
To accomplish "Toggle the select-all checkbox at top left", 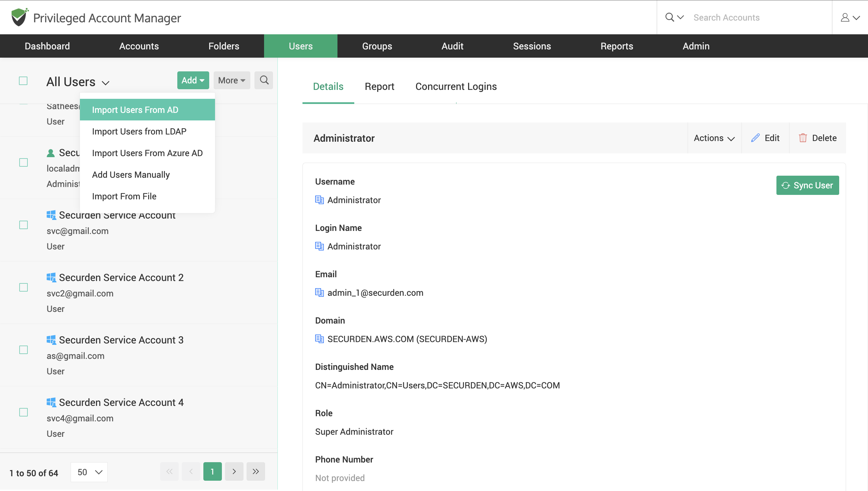I will [23, 81].
